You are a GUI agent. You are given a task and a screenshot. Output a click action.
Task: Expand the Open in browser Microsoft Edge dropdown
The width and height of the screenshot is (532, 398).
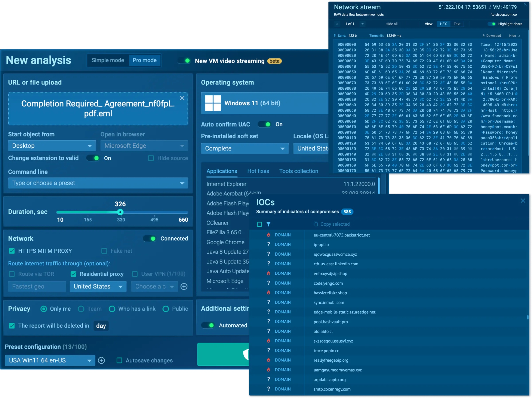point(182,146)
